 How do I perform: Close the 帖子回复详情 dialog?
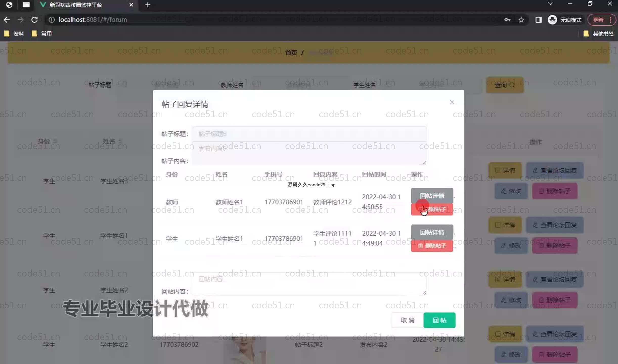click(452, 102)
